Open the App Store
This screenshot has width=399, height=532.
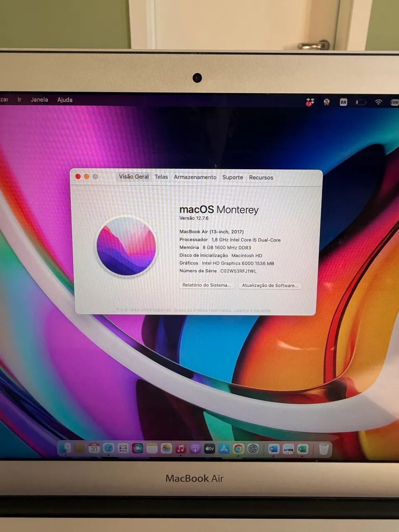(224, 449)
